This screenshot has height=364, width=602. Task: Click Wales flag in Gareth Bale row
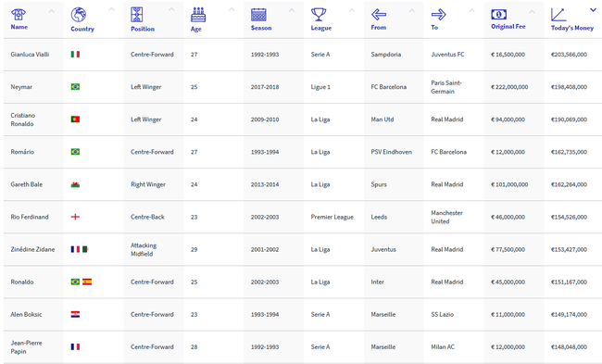point(75,184)
